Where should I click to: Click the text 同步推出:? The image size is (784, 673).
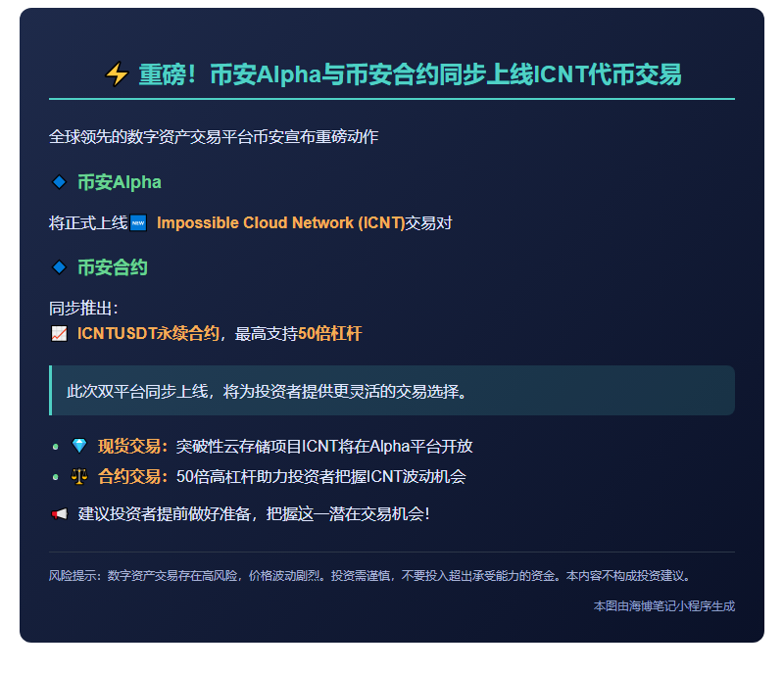point(83,309)
